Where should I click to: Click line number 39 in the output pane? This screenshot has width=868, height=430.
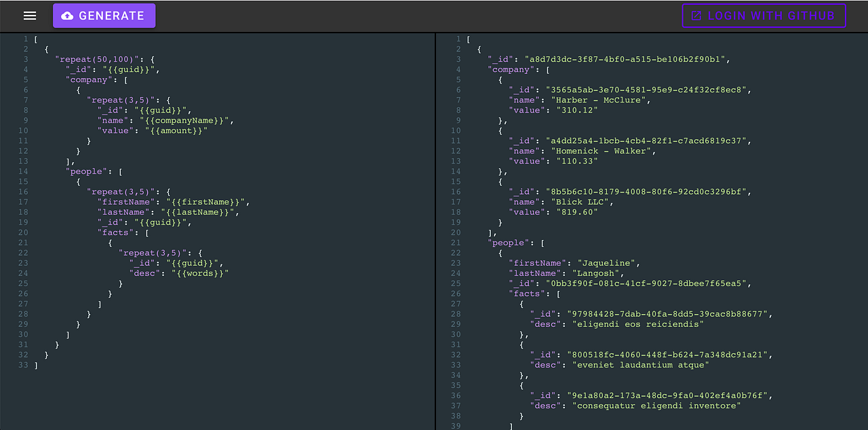click(x=455, y=426)
